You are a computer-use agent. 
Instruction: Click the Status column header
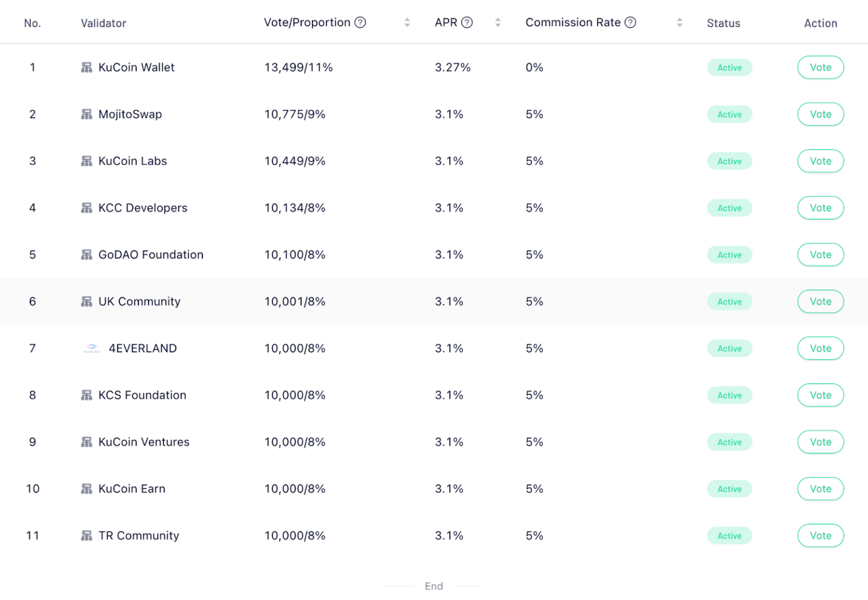click(x=723, y=23)
